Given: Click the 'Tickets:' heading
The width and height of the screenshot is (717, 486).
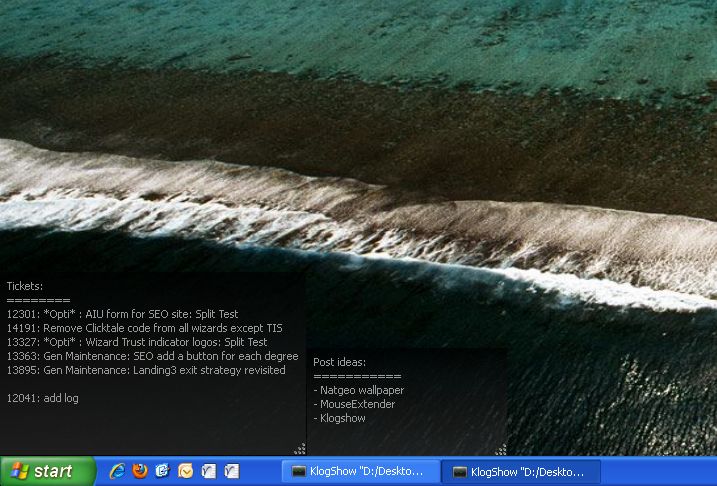Looking at the screenshot, I should (25, 286).
